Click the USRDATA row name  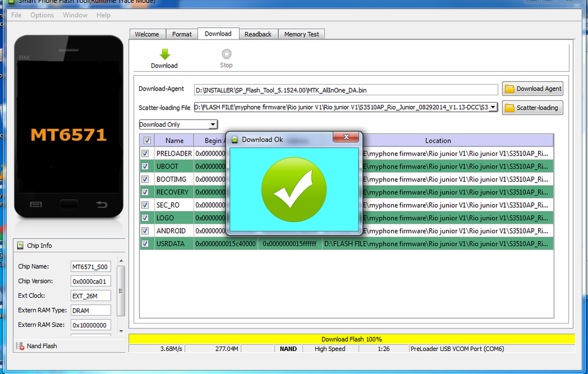point(171,244)
